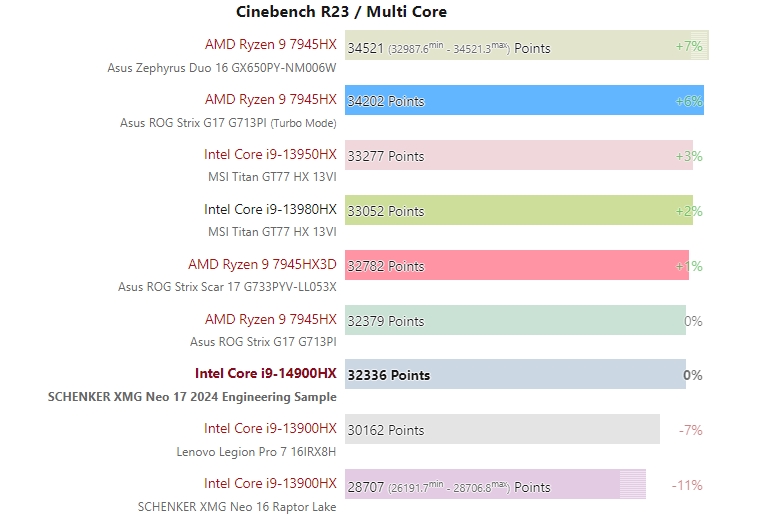Select the 33277 Points bar
Viewport: 783px width, 520px height.
(518, 156)
